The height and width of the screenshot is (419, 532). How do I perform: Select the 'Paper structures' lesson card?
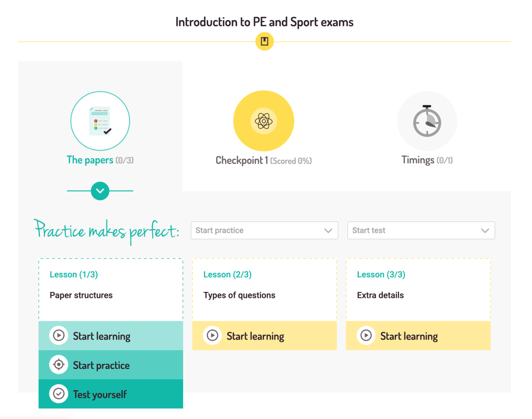[111, 289]
